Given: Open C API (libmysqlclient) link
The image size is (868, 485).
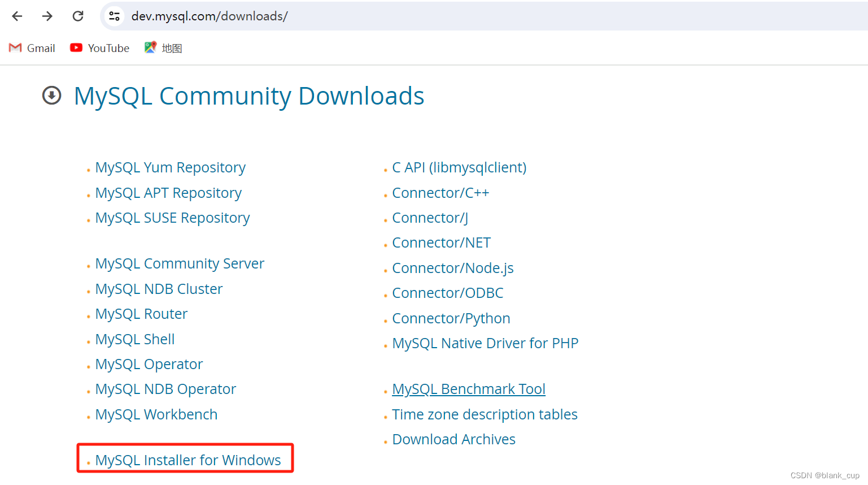Looking at the screenshot, I should coord(459,167).
